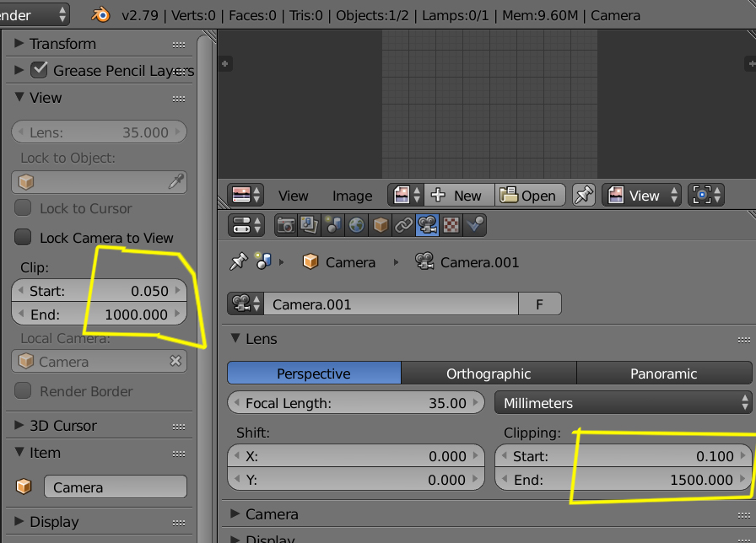Expand the Display panel in the sidebar
The height and width of the screenshot is (543, 756).
click(19, 521)
